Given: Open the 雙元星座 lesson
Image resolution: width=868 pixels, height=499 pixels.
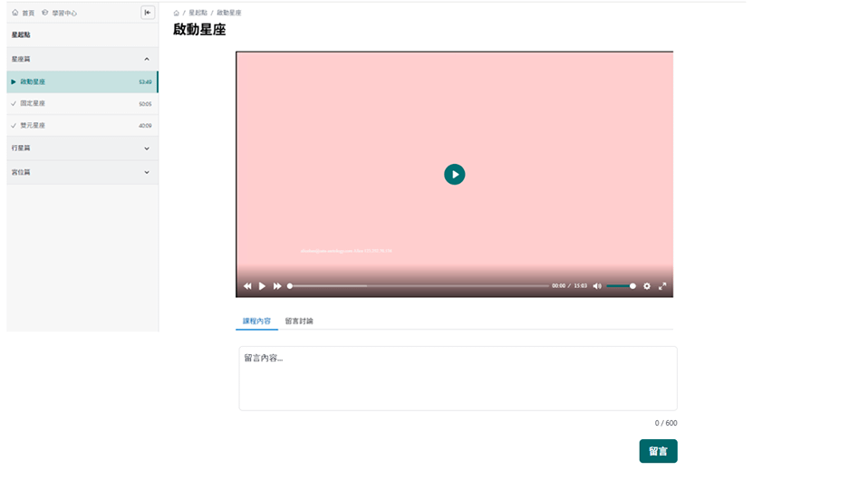Looking at the screenshot, I should (x=33, y=126).
